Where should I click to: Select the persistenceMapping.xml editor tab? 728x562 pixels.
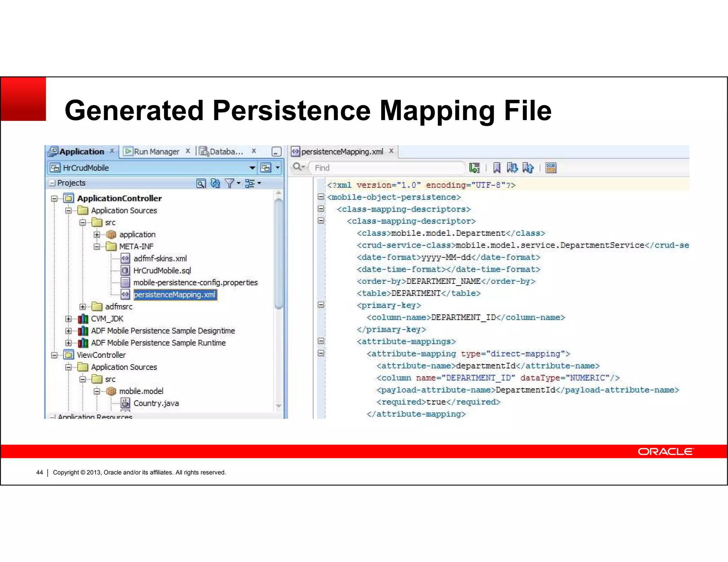click(x=342, y=152)
